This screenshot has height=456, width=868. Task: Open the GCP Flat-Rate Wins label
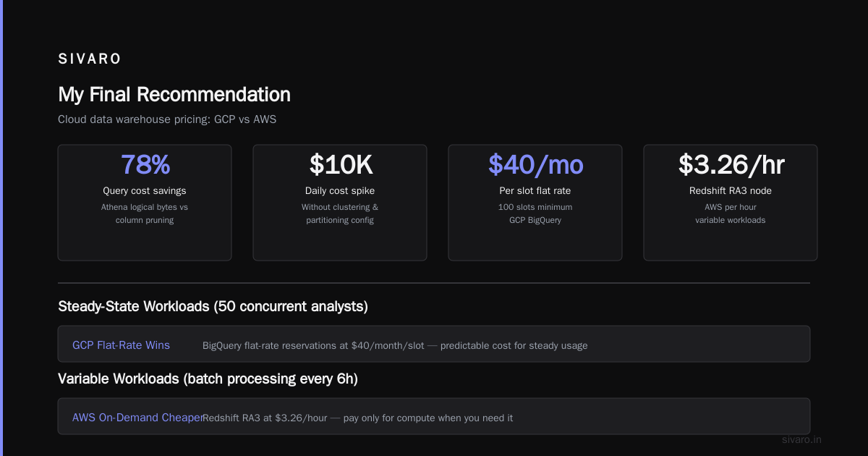pyautogui.click(x=121, y=345)
